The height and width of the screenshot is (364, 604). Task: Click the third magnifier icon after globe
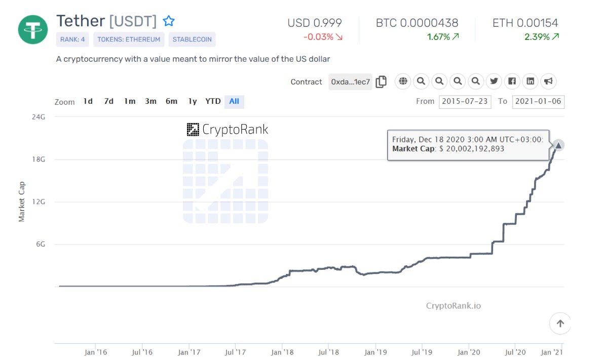click(458, 81)
